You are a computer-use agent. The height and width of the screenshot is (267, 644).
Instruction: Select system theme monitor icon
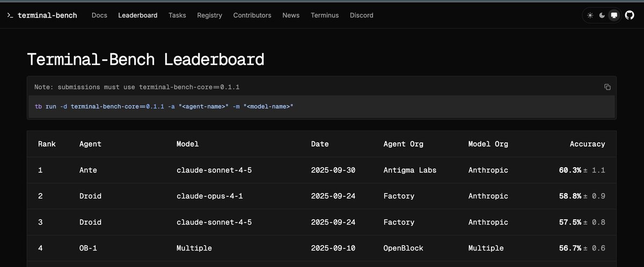coord(614,16)
